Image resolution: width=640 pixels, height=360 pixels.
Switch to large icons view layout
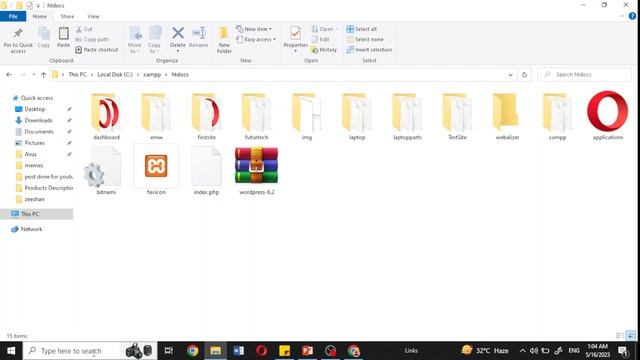[x=631, y=336]
